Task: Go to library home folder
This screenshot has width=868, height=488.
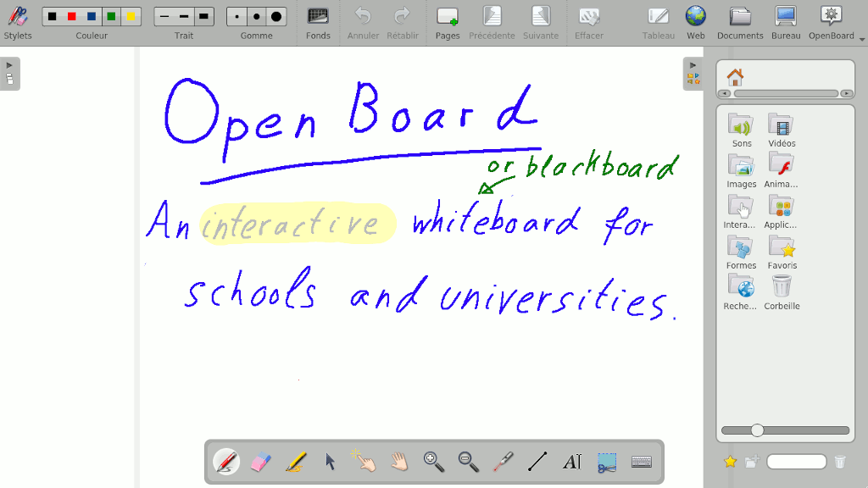Action: coord(735,76)
